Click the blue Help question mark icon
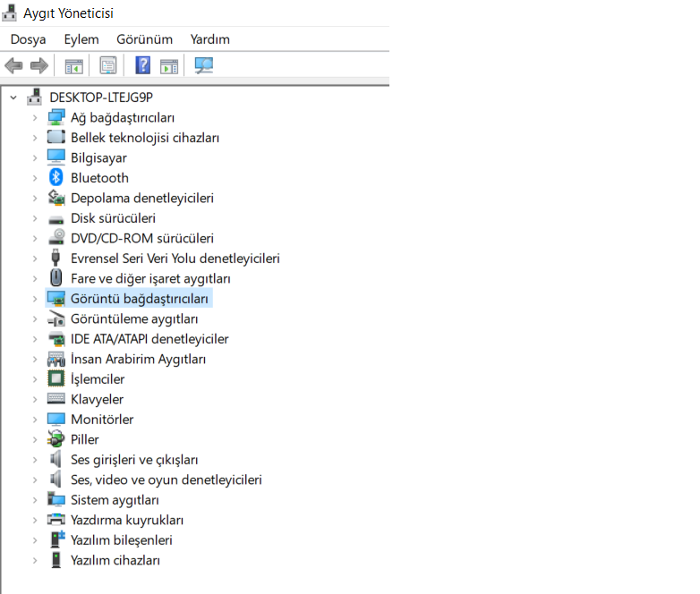700x594 pixels. (142, 65)
